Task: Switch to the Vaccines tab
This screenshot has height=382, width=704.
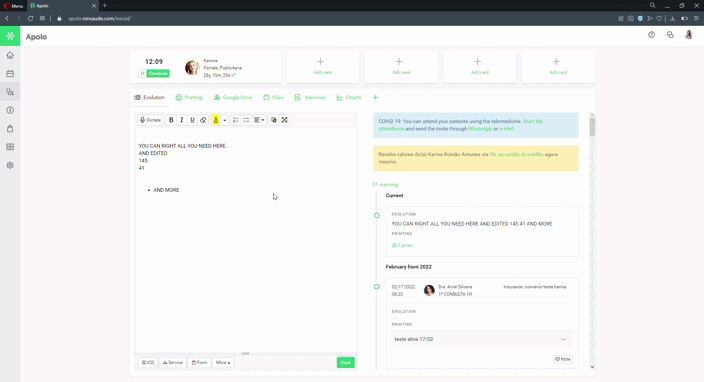Action: pos(310,97)
